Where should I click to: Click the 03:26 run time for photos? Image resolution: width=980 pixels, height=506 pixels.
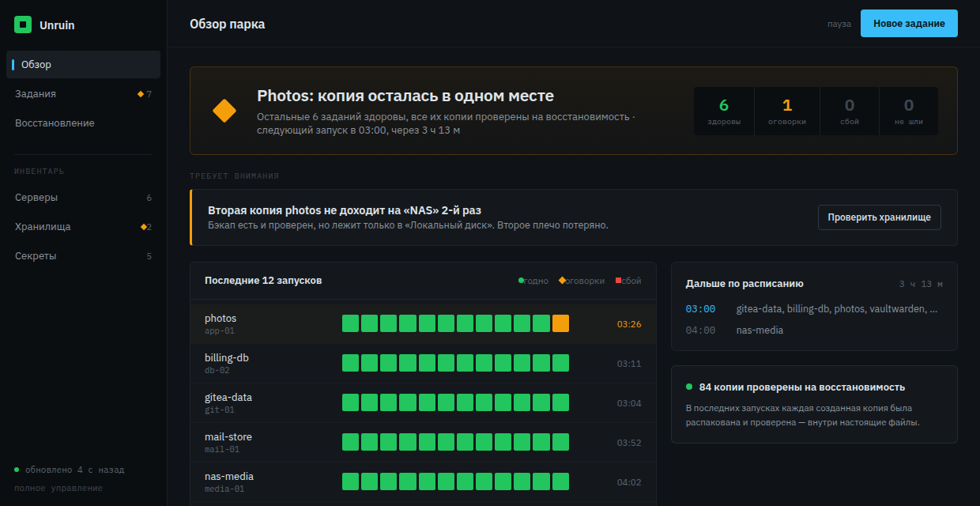(x=629, y=324)
